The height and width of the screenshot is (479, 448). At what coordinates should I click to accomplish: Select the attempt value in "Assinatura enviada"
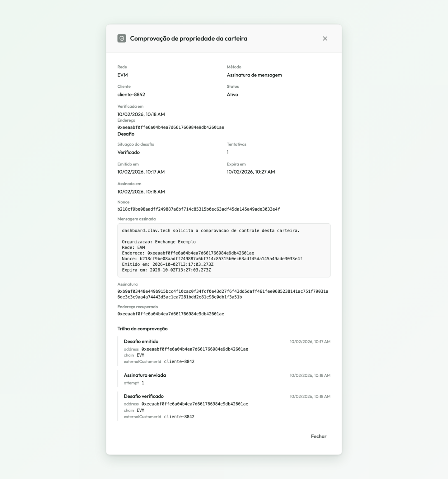(x=143, y=383)
